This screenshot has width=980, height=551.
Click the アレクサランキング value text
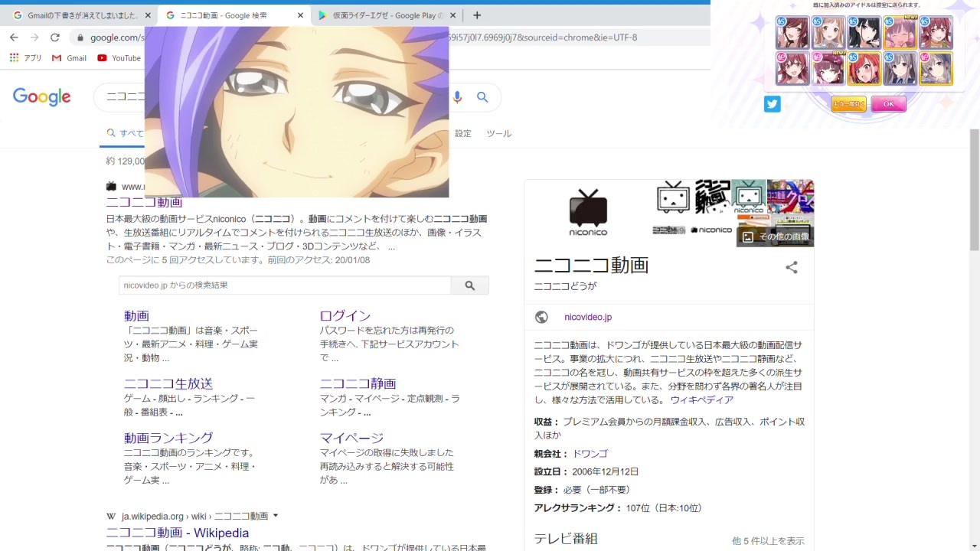click(664, 507)
